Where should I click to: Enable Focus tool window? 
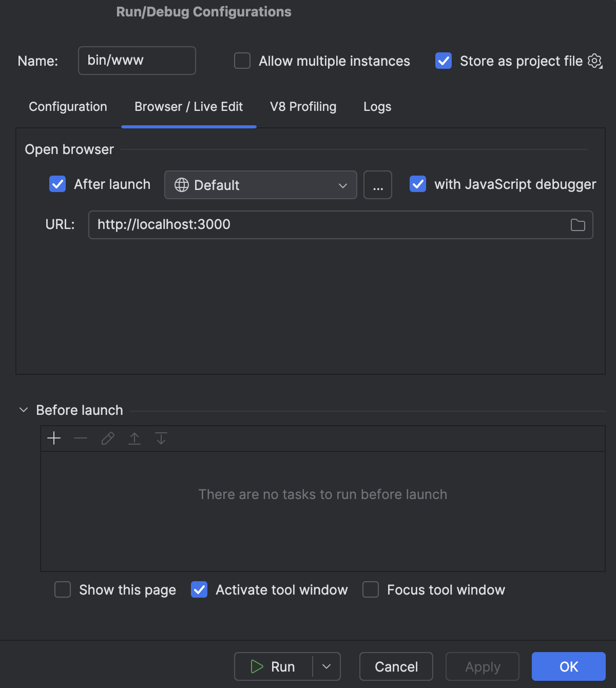(x=370, y=589)
